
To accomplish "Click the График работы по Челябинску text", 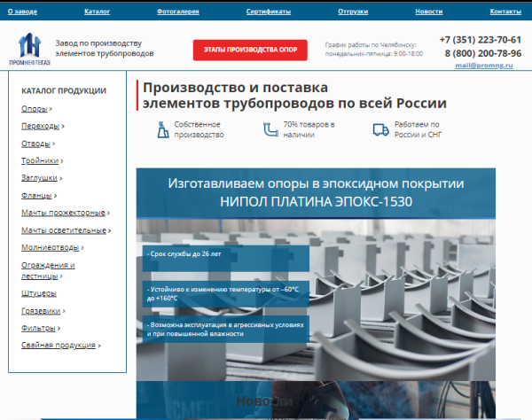I will (374, 49).
